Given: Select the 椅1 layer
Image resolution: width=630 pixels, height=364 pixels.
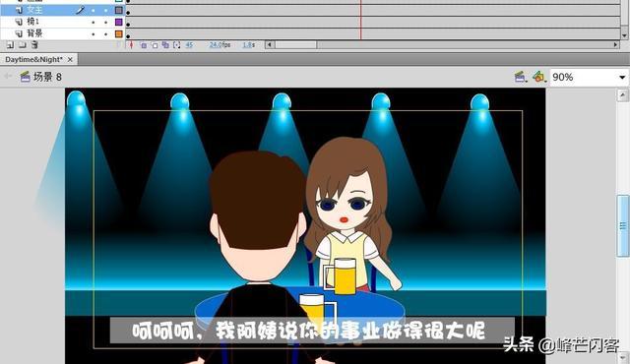Looking at the screenshot, I should click(x=62, y=22).
